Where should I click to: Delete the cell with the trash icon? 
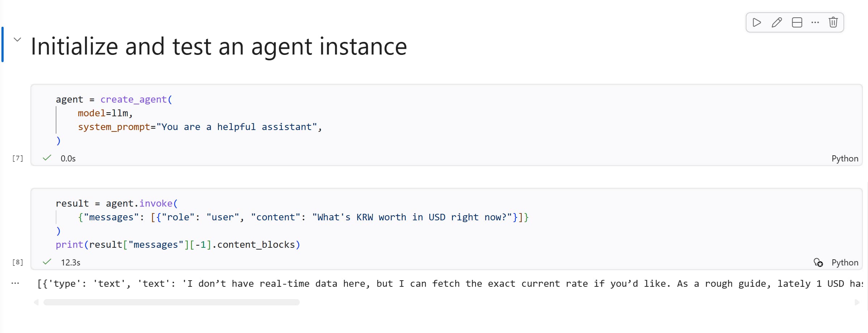point(833,22)
